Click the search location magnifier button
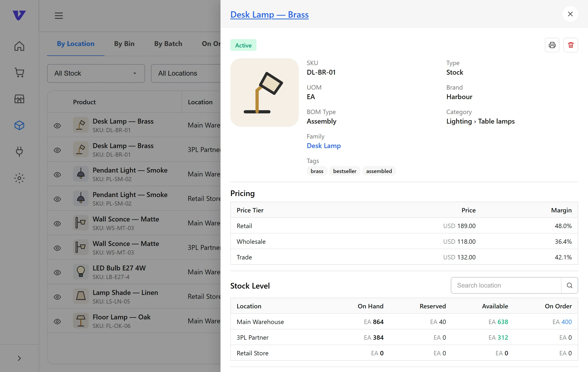The image size is (588, 372). [570, 285]
